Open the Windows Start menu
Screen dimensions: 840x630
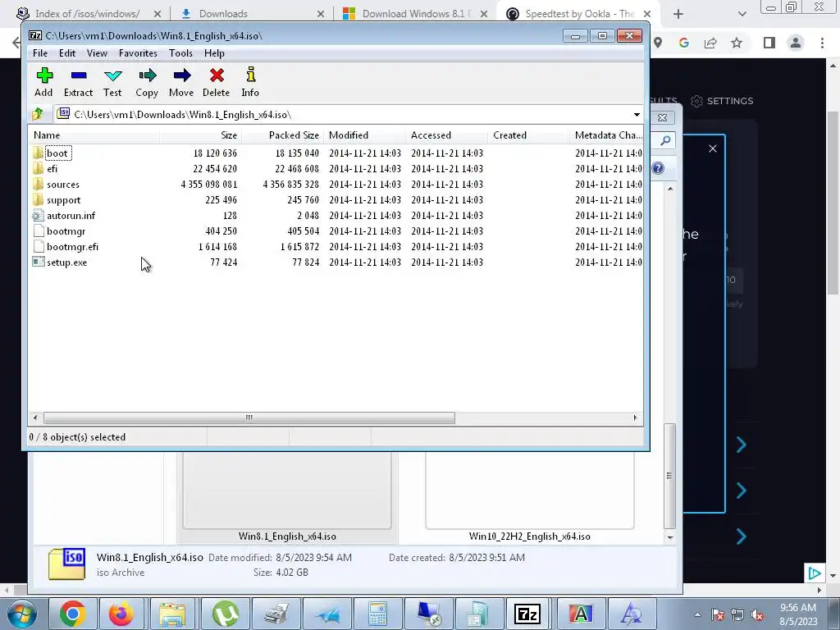(21, 614)
